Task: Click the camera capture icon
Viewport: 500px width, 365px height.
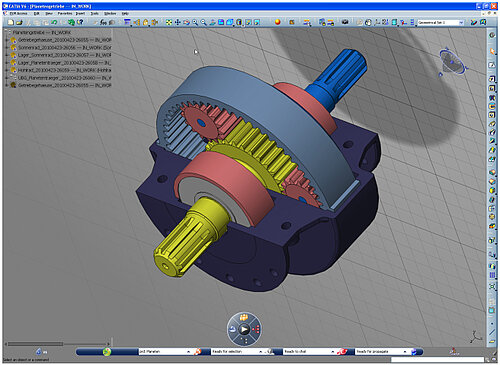Action: [345, 22]
